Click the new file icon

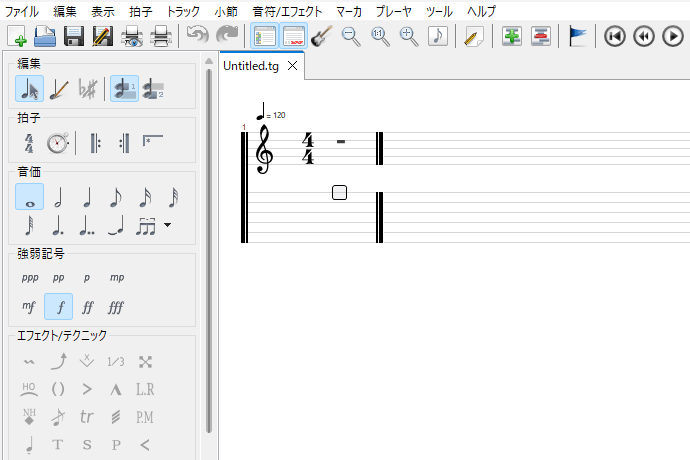(17, 37)
